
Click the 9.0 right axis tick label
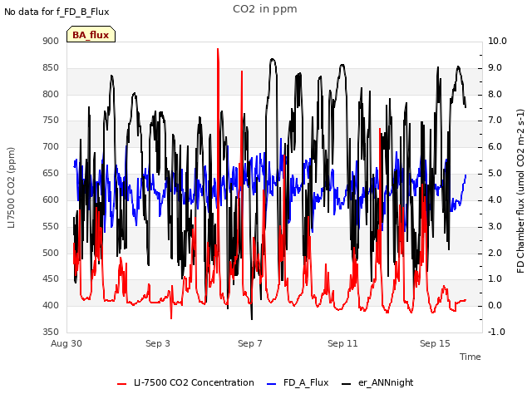[495, 67]
